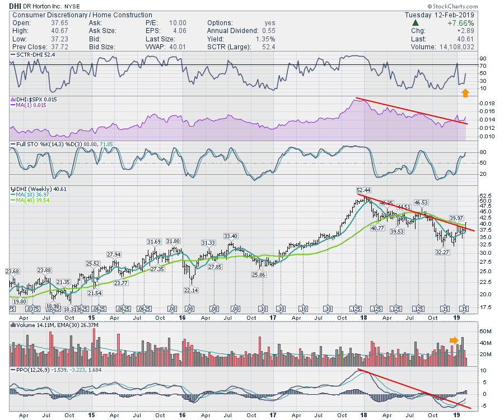
Task: Click the MA(40) 39.54 legend entry
Action: (30, 200)
